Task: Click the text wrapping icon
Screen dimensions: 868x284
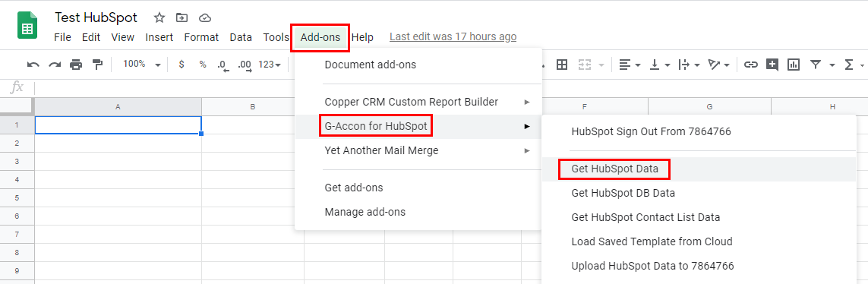Action: pyautogui.click(x=684, y=65)
